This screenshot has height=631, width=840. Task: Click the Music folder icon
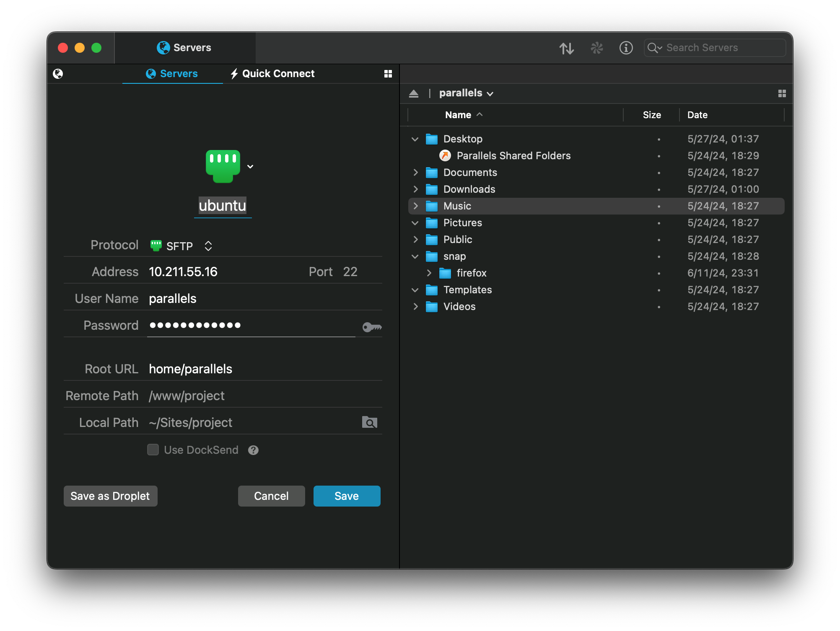pos(432,206)
